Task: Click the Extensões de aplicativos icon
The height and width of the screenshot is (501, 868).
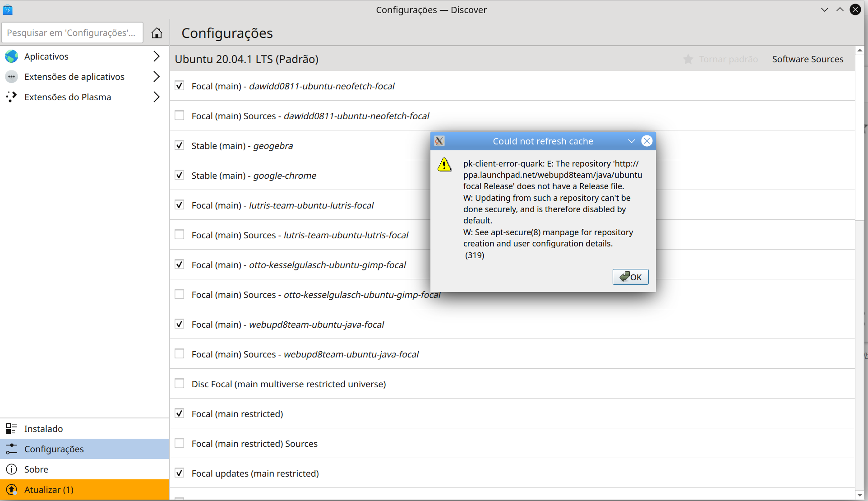Action: coord(12,77)
